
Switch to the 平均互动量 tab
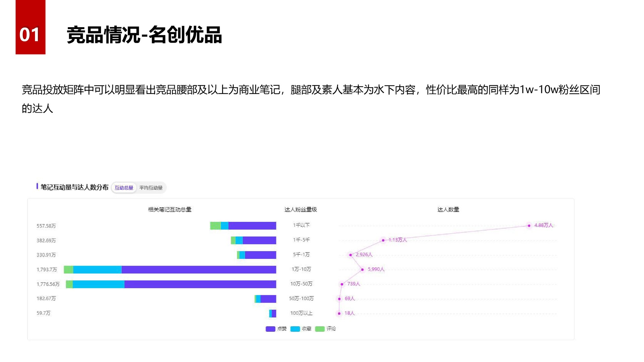[x=151, y=188]
